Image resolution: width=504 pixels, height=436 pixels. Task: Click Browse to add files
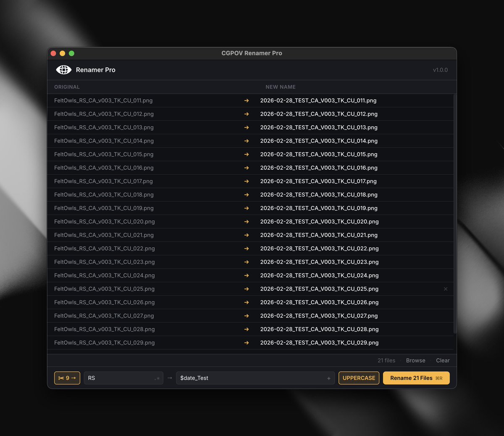(x=415, y=360)
